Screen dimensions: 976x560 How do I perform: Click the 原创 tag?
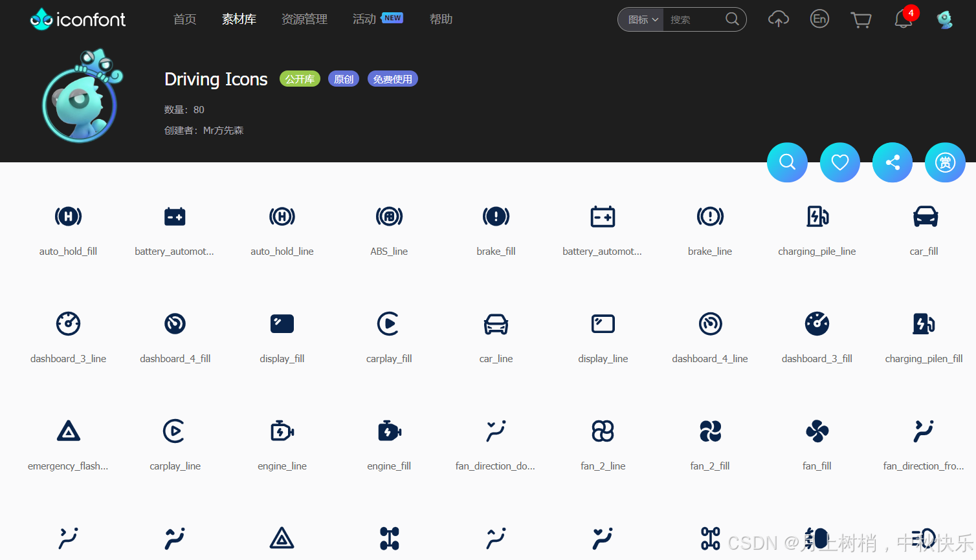pos(344,79)
